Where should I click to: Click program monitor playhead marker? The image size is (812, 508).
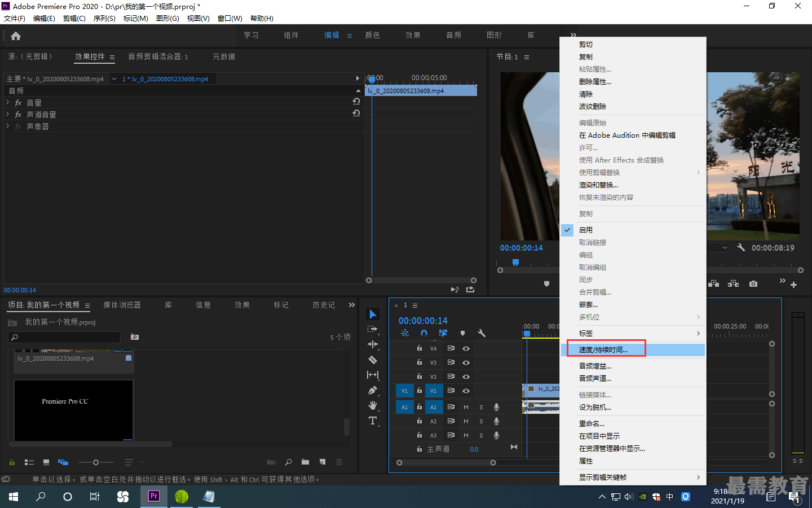click(x=515, y=262)
